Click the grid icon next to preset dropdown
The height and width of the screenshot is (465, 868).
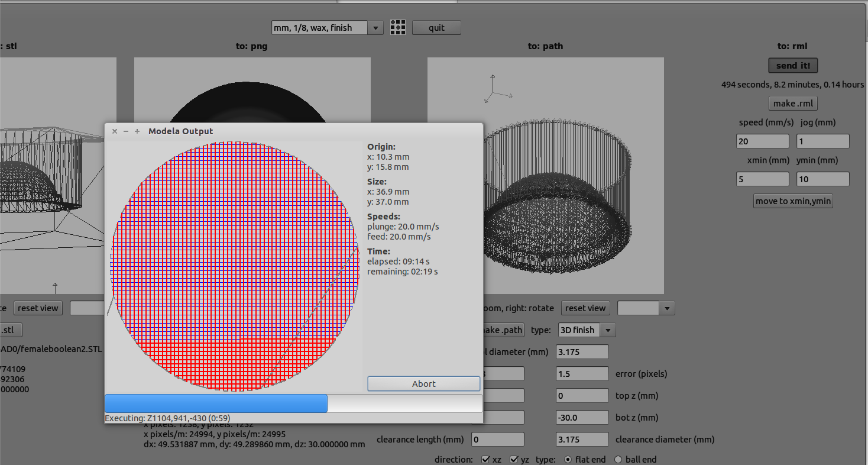pyautogui.click(x=398, y=27)
